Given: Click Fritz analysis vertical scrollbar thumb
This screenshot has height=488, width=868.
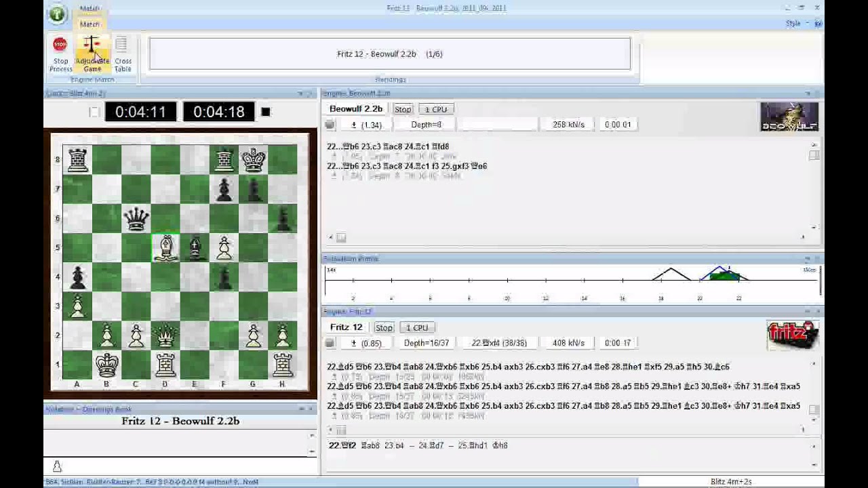Looking at the screenshot, I should click(x=814, y=410).
